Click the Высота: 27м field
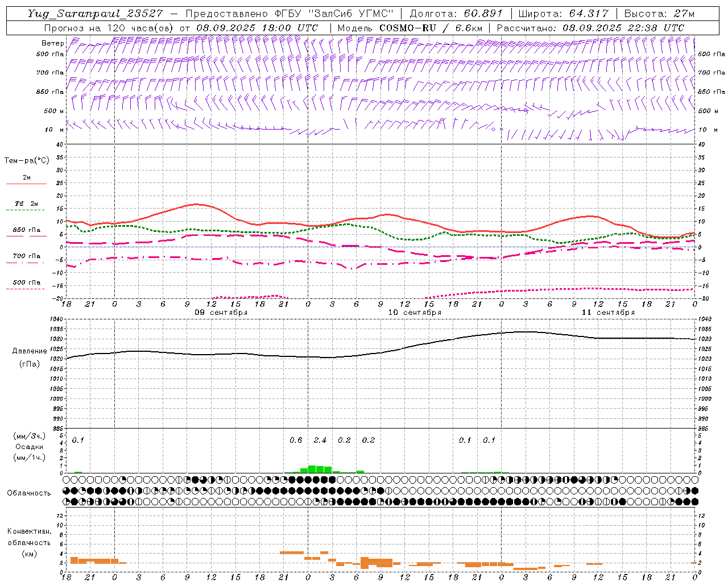728x582 pixels. click(659, 14)
